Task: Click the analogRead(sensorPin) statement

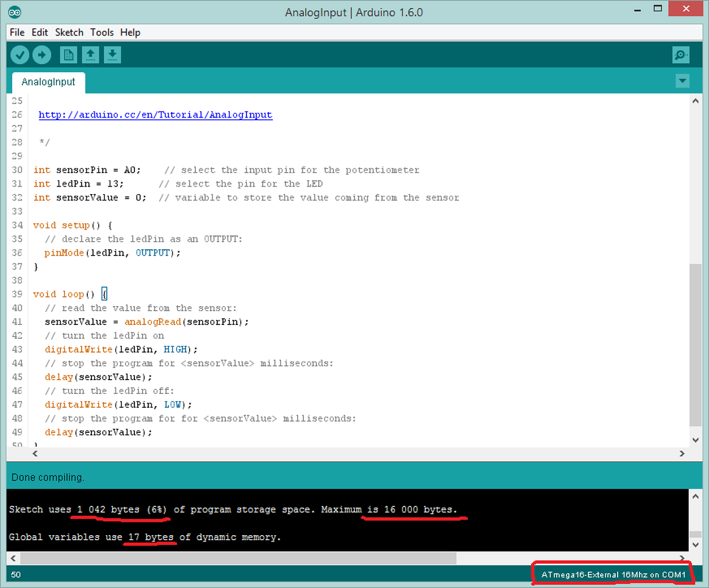Action: [187, 322]
